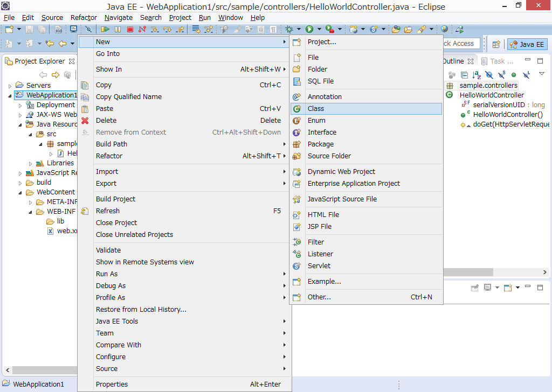
Task: Click the new servlet toolbar icon
Action: tap(374, 29)
